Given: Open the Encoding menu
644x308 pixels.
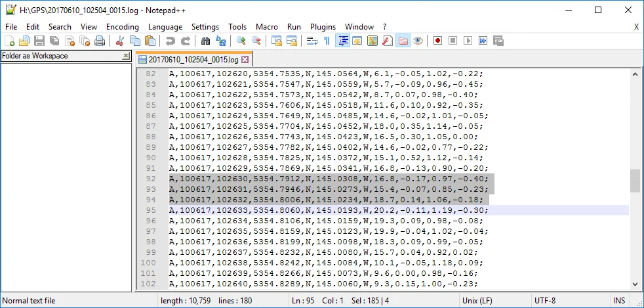Looking at the screenshot, I should click(x=123, y=27).
